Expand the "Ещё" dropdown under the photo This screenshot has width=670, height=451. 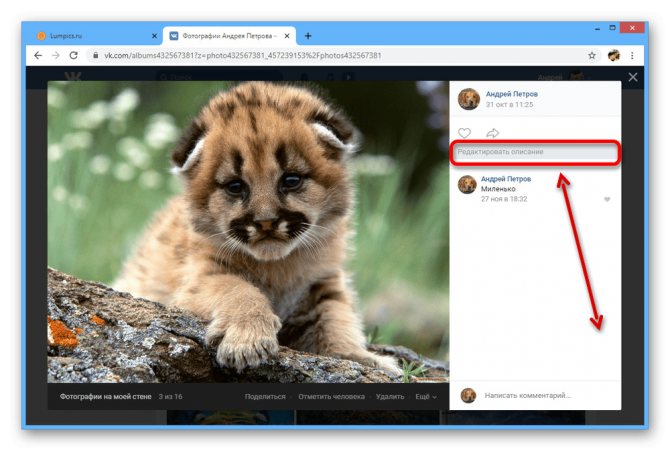point(426,397)
